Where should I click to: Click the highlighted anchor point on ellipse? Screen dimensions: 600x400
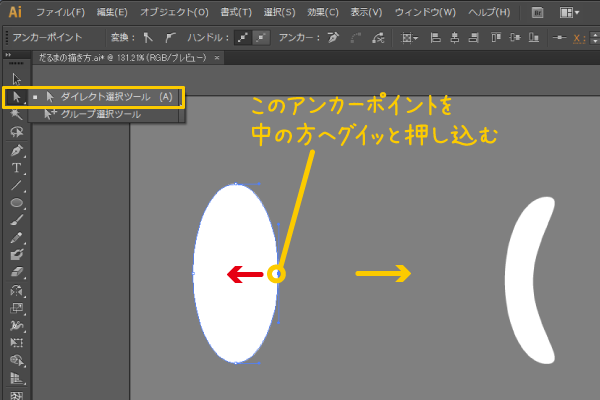[x=277, y=273]
